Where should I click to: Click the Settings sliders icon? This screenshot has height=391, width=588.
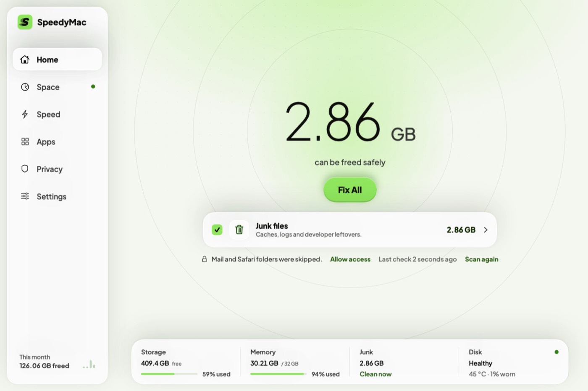[x=25, y=196]
